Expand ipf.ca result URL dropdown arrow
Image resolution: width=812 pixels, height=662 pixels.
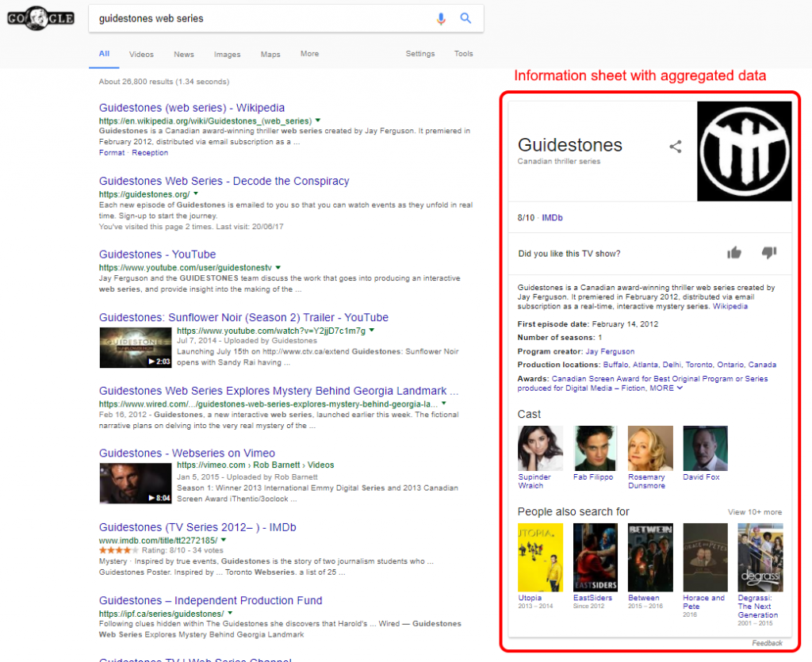(230, 613)
